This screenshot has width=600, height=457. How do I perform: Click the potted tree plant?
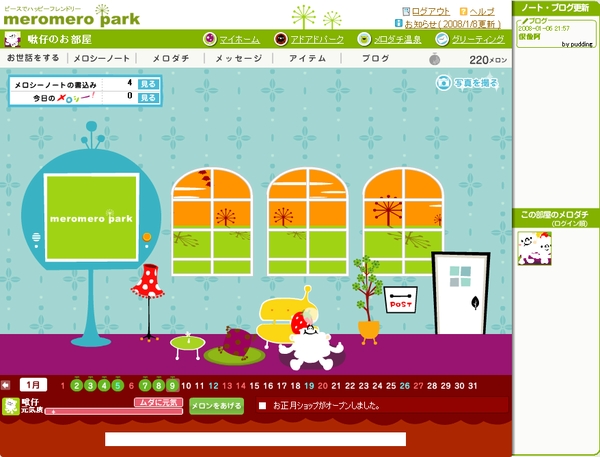tap(368, 300)
